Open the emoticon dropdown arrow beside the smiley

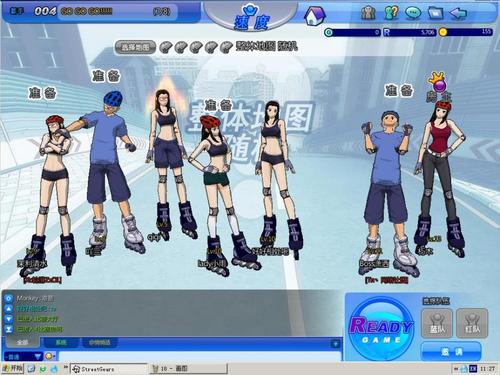tap(55, 356)
